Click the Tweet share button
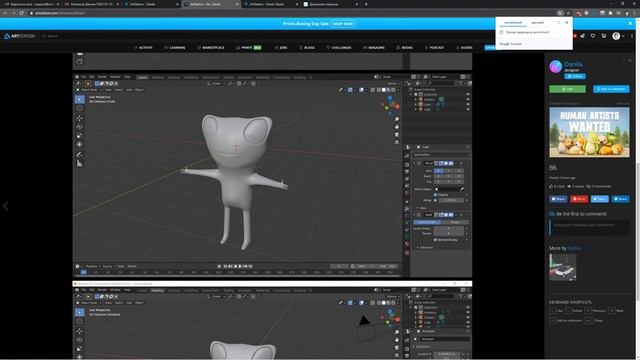 click(x=600, y=199)
